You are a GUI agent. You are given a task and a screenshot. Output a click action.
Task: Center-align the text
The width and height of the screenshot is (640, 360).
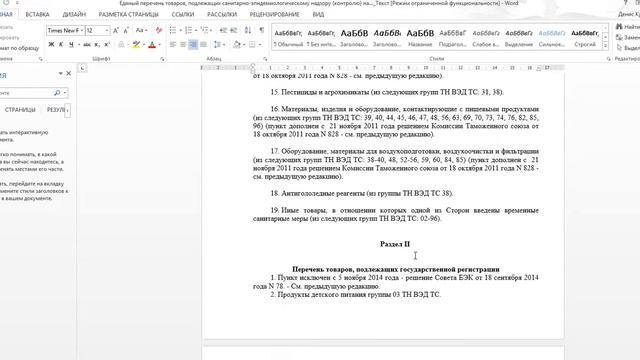(x=183, y=44)
